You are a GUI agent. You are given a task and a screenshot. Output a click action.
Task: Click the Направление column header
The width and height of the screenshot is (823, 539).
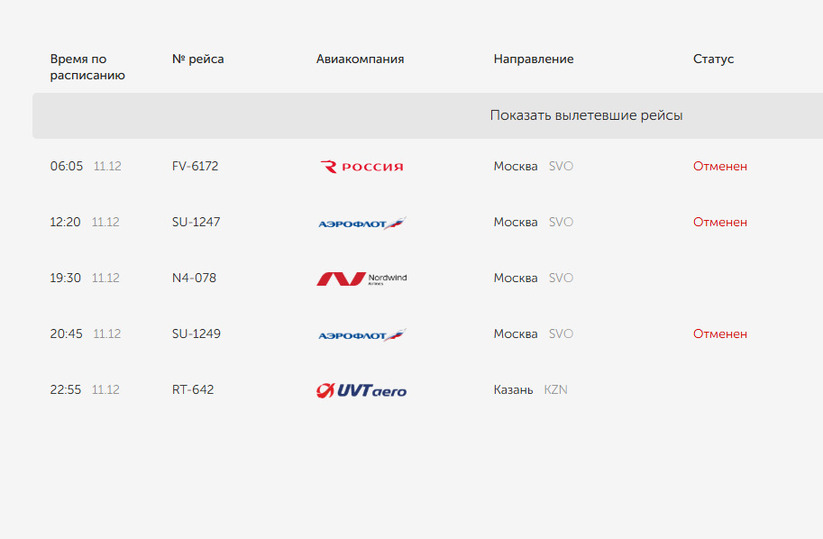click(x=533, y=59)
